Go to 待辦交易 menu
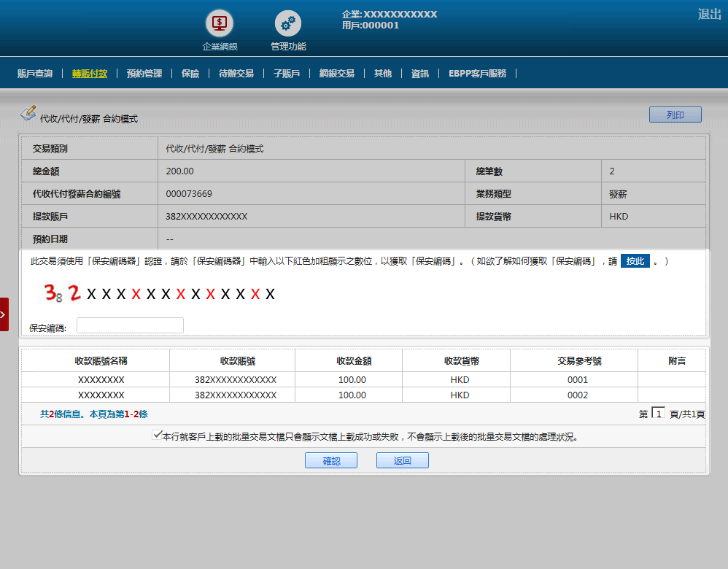 click(x=236, y=74)
